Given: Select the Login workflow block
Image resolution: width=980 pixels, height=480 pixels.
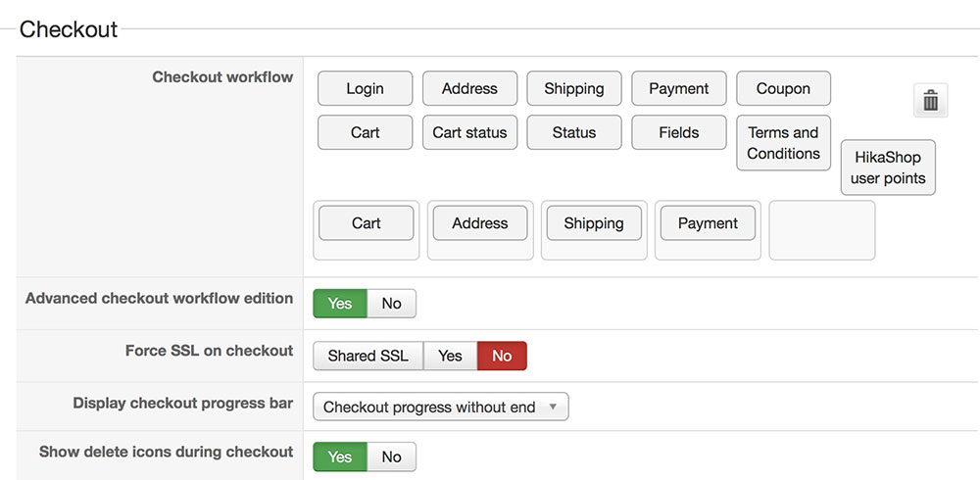Looking at the screenshot, I should point(365,88).
